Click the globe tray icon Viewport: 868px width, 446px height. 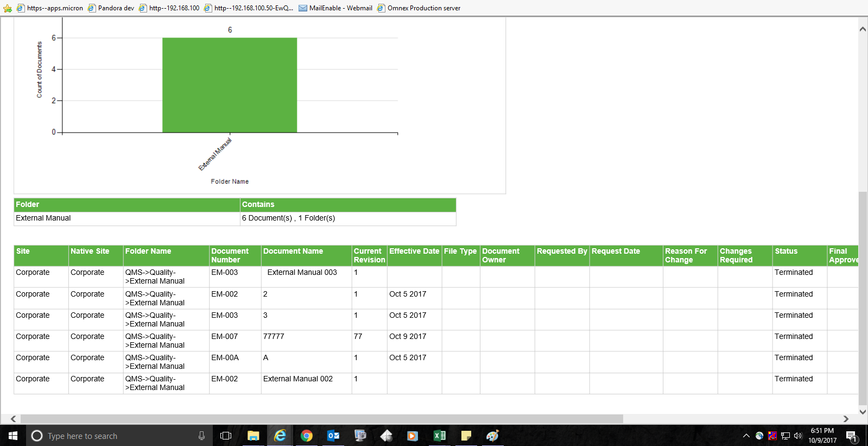tap(759, 436)
